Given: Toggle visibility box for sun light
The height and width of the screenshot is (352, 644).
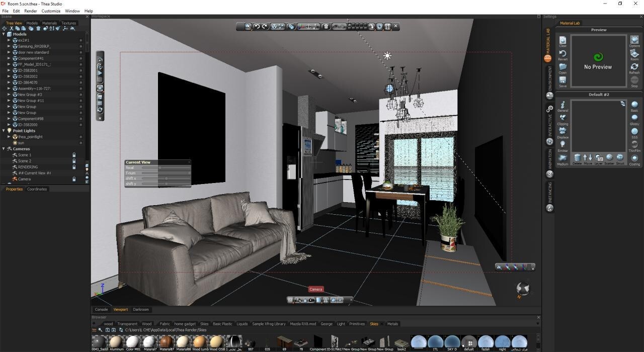Looking at the screenshot, I should [80, 143].
